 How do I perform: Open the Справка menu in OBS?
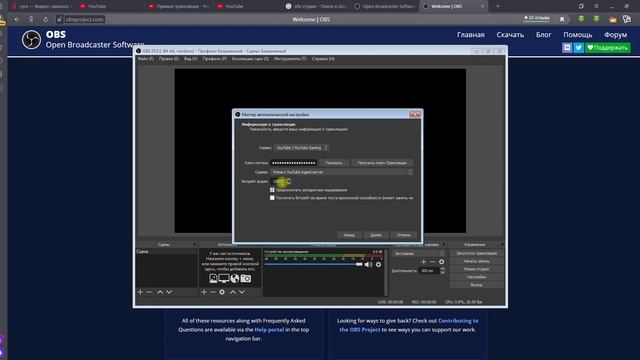pos(323,59)
